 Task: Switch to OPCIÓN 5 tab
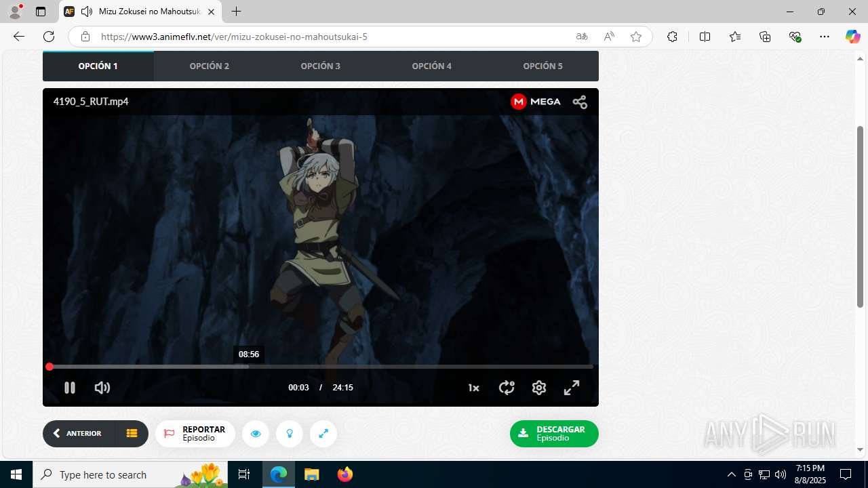pos(543,66)
